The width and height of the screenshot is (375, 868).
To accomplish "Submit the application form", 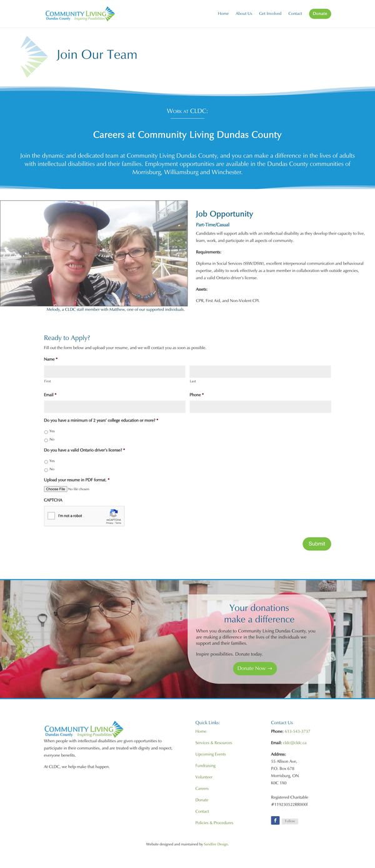I will (317, 543).
